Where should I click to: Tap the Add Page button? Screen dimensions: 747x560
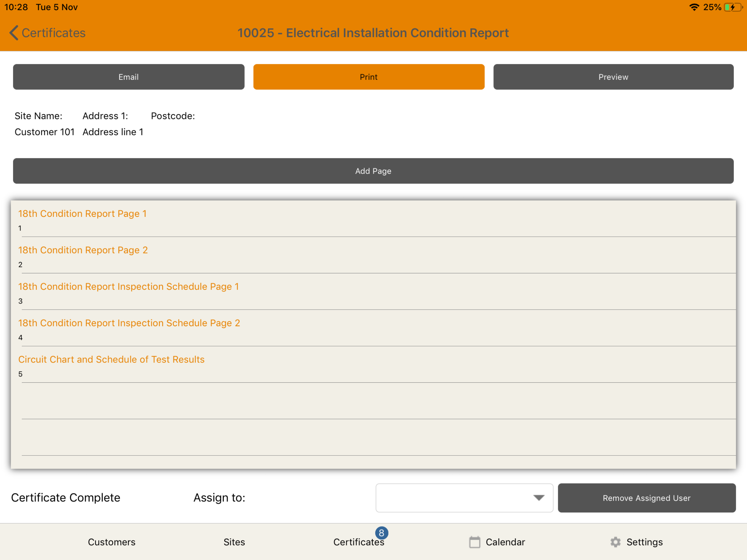click(373, 171)
